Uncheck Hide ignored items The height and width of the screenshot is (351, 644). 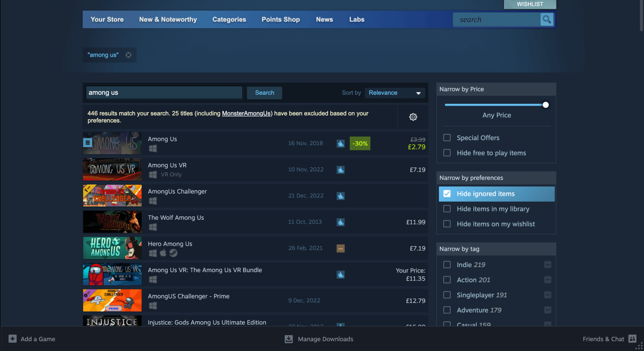pyautogui.click(x=447, y=194)
